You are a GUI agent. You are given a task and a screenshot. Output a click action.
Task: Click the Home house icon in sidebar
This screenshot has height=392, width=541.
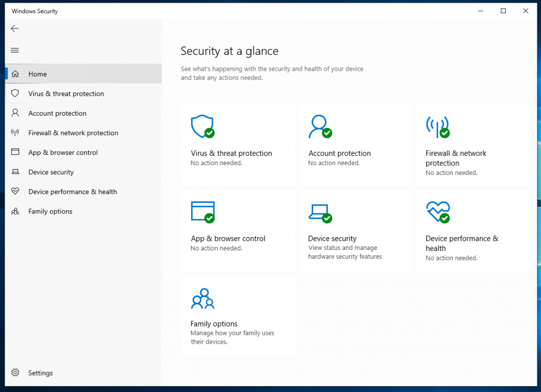pos(15,74)
